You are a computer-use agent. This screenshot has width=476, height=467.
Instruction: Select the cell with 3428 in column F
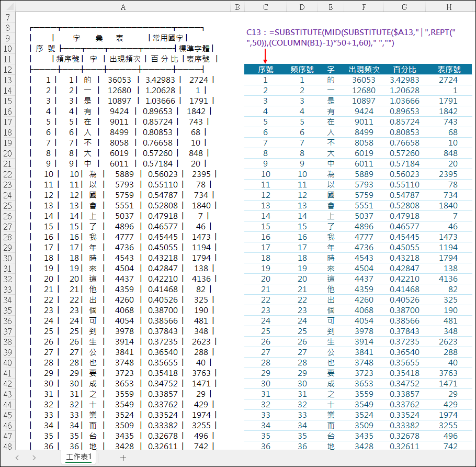point(364,447)
